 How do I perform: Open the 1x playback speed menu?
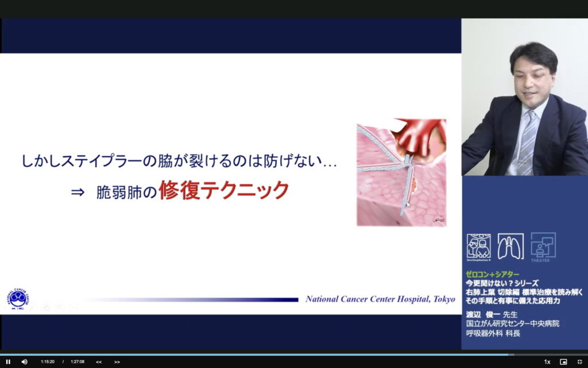pyautogui.click(x=547, y=362)
